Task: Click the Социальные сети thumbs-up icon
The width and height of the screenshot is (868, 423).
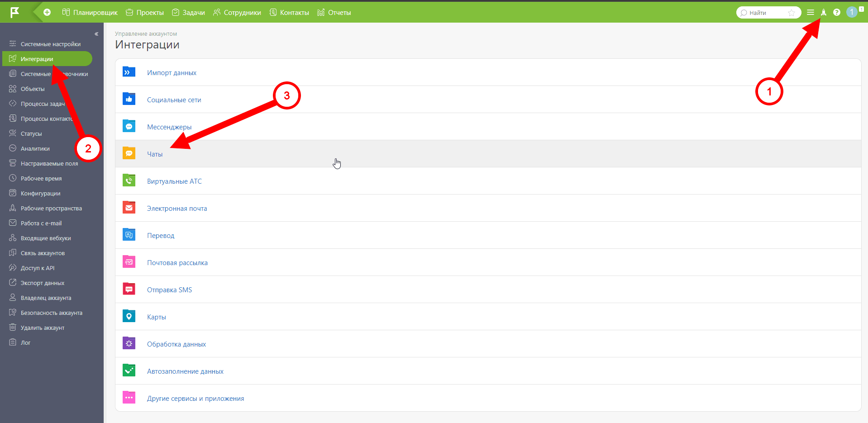Action: click(x=129, y=99)
